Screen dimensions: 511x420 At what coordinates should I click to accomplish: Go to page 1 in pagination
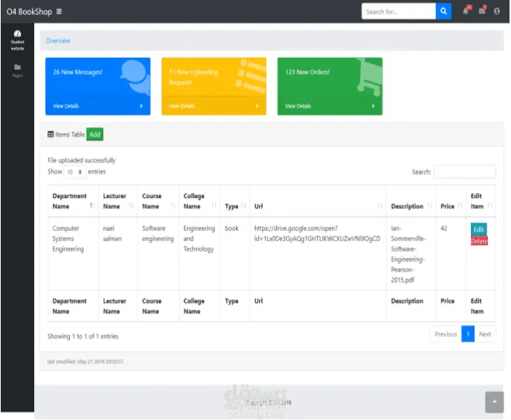(468, 334)
